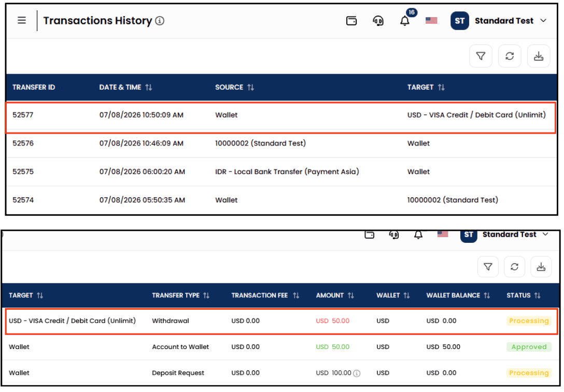View notifications bell with 16 badge
This screenshot has height=392, width=564.
[x=405, y=21]
